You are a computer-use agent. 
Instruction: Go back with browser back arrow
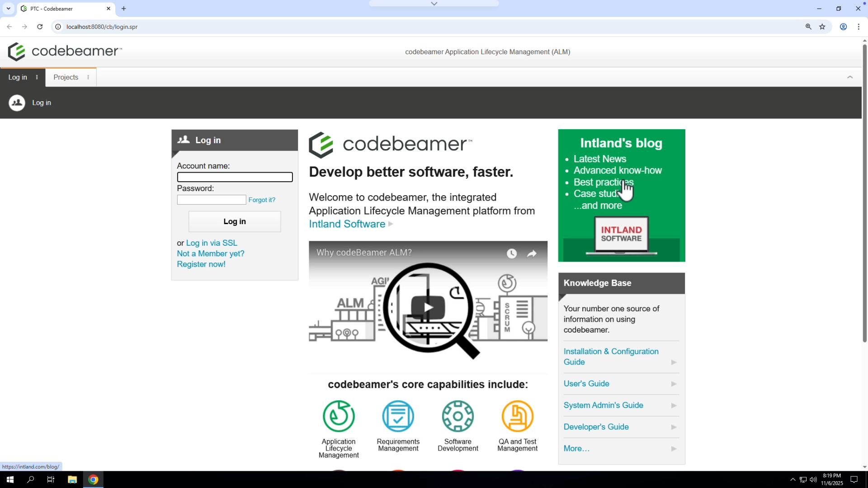[x=9, y=27]
